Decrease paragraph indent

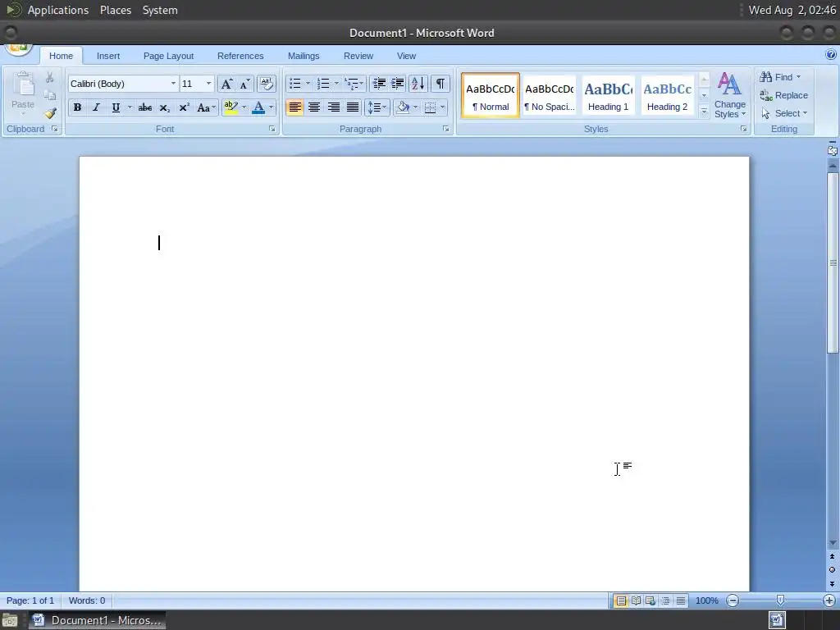click(379, 84)
